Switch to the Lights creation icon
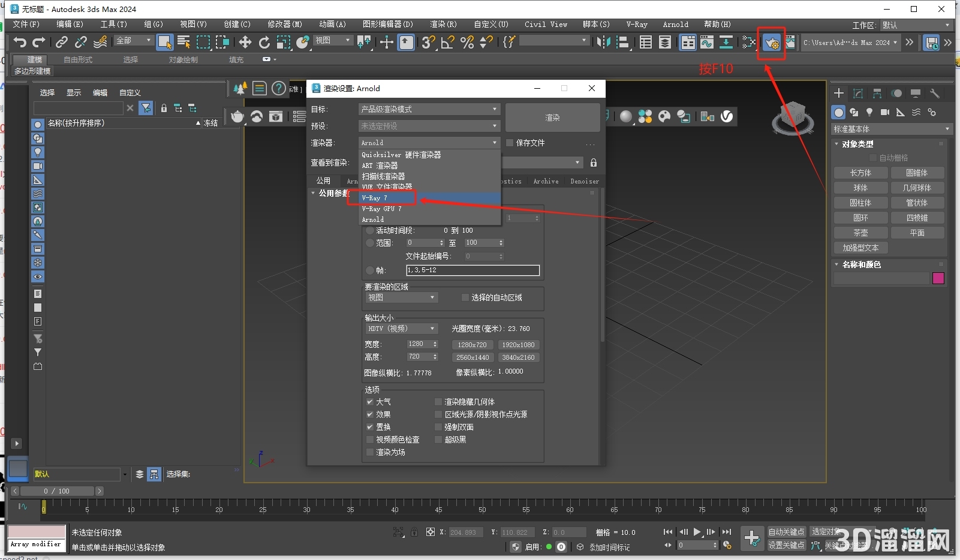This screenshot has width=960, height=560. point(871,113)
